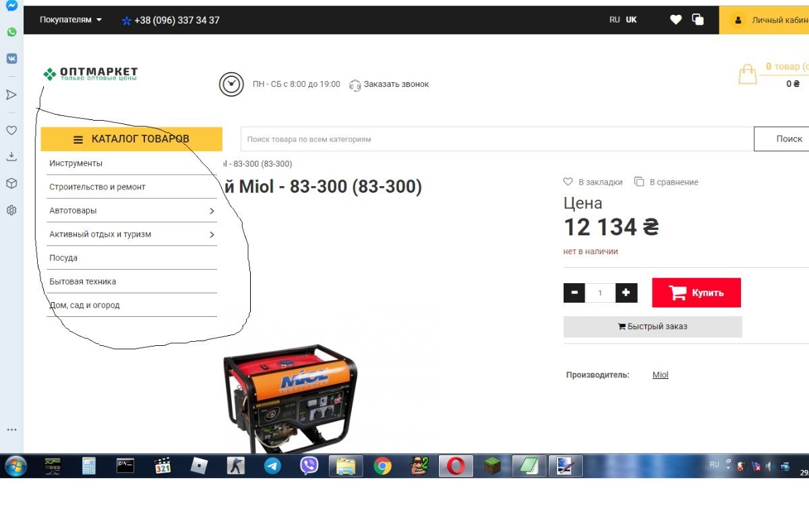Open WhatsApp in the Opera sidebar

point(11,32)
